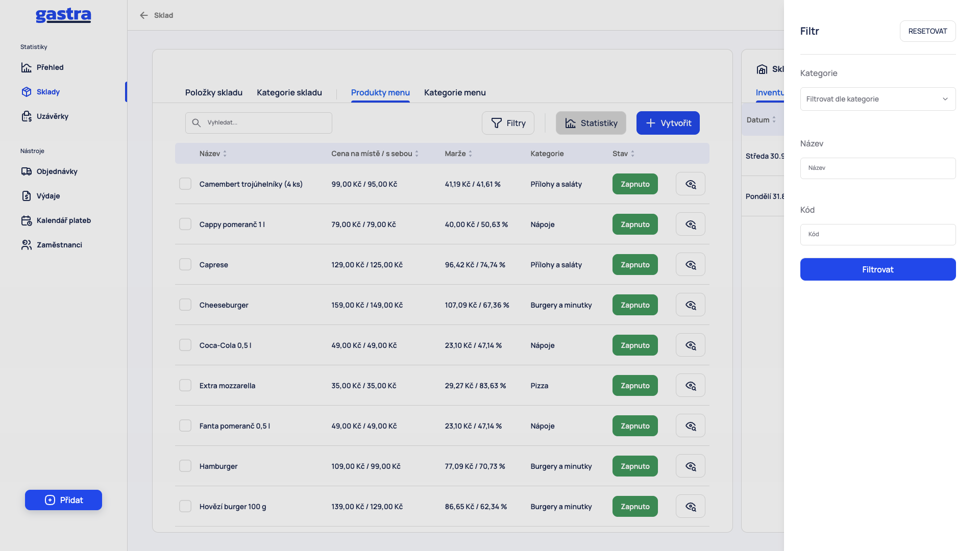The image size is (980, 551).
Task: Click the Cheeseburger product name
Action: coord(224,305)
